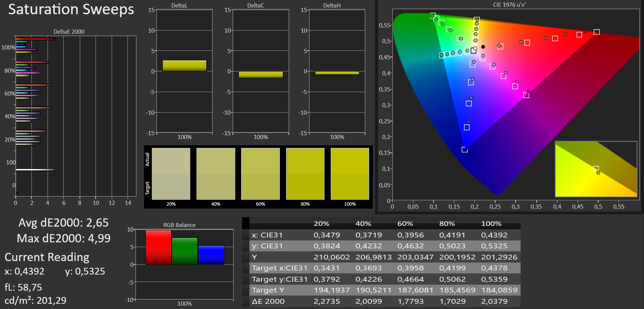The image size is (644, 309).
Task: Click the black white-point dot in CIE chart
Action: click(x=483, y=47)
